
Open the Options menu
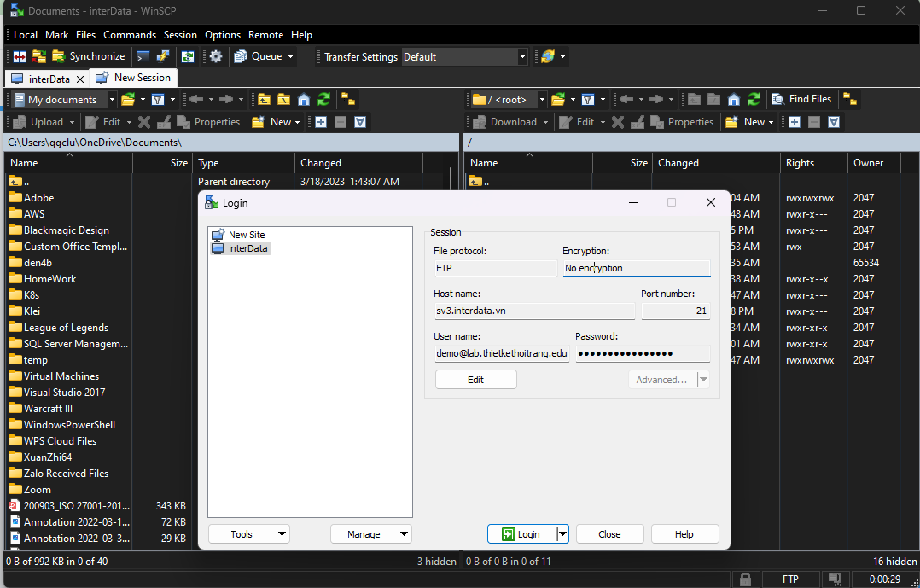coord(223,35)
